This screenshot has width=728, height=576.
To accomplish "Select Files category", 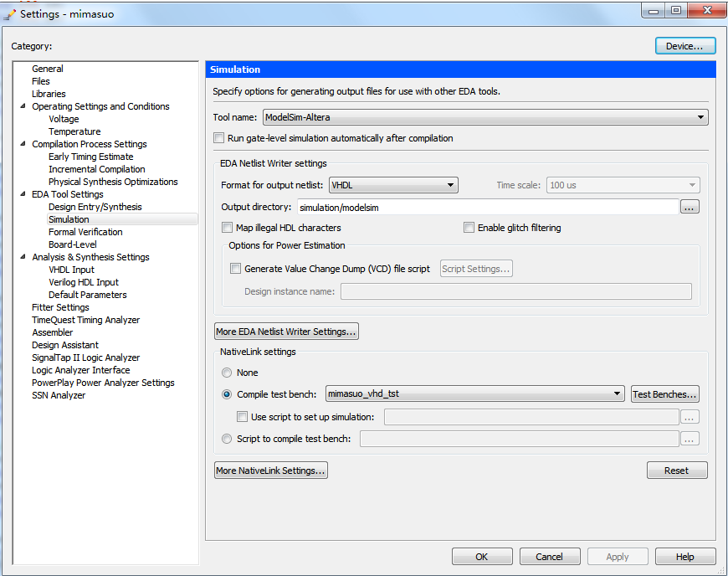I will 41,81.
